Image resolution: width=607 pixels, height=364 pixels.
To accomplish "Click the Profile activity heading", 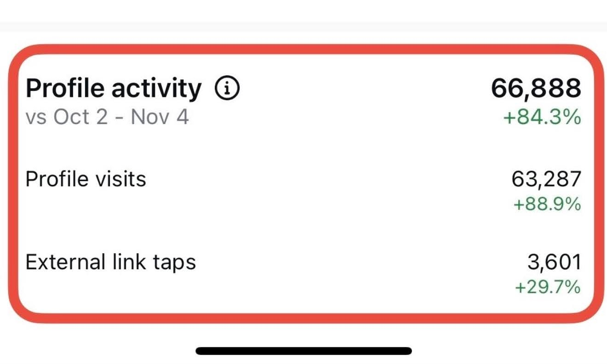I will pyautogui.click(x=113, y=87).
